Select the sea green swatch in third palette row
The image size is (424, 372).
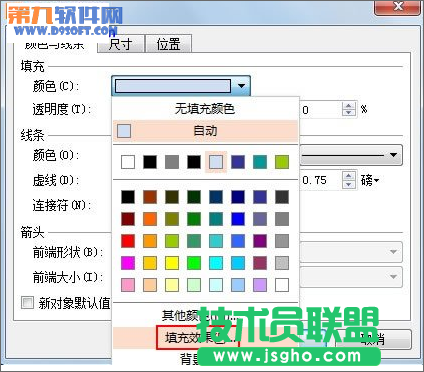[194, 241]
